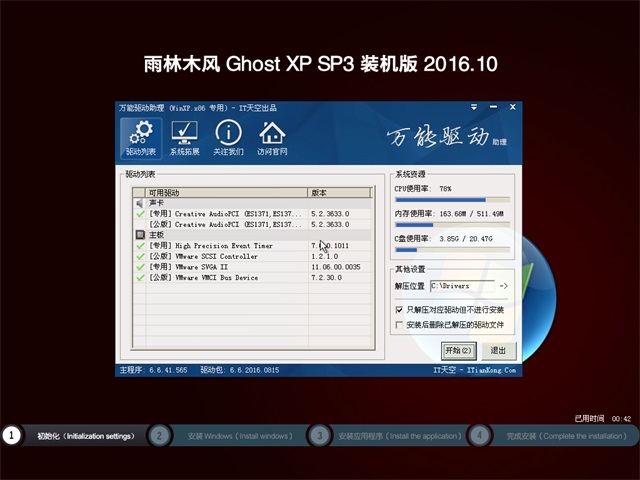Click the 已用时间 00:42 timer text

(603, 419)
